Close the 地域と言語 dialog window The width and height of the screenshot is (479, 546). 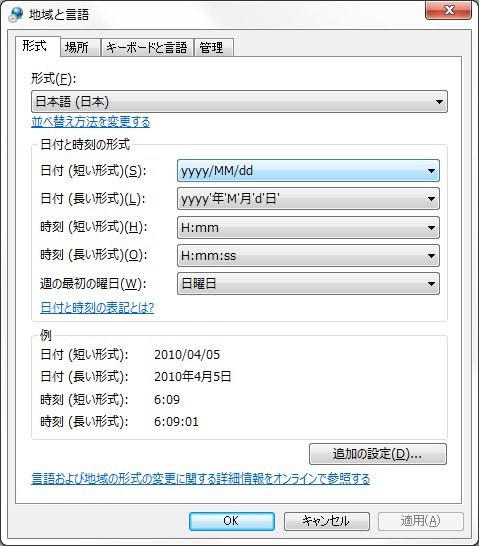449,10
